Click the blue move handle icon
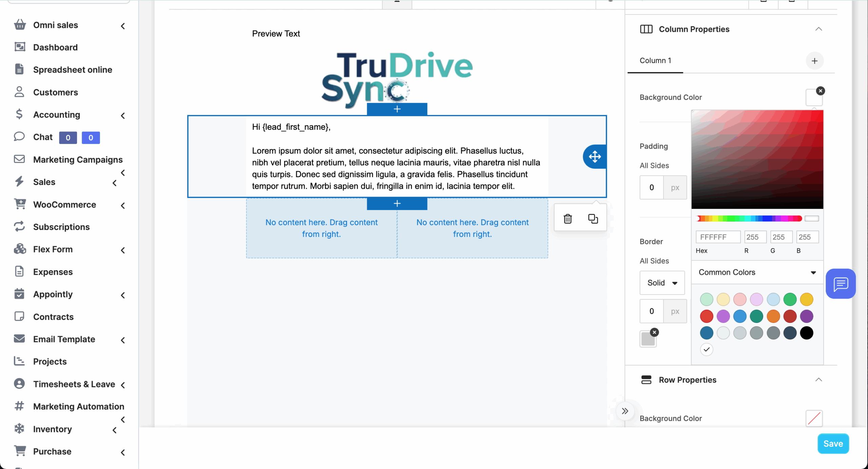Screen dimensions: 868x469 [x=595, y=157]
